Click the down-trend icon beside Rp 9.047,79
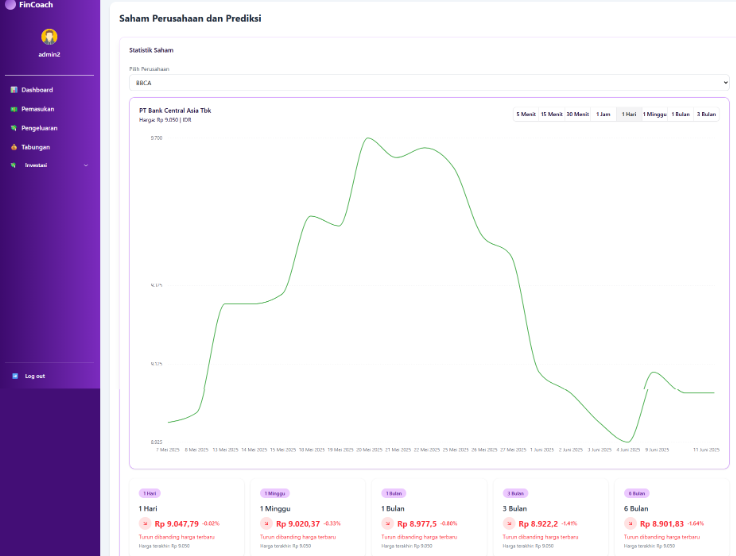This screenshot has width=736, height=556. pyautogui.click(x=145, y=524)
